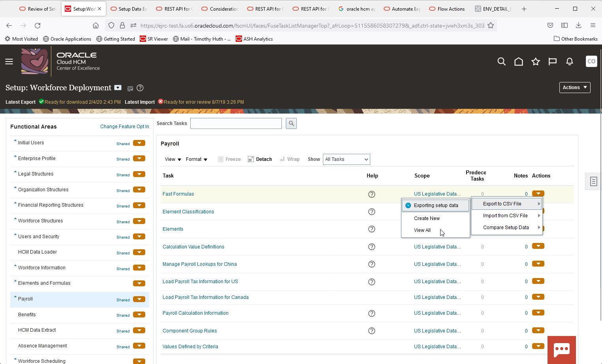602x364 pixels.
Task: Open the chat assistant bubble icon
Action: point(561,349)
